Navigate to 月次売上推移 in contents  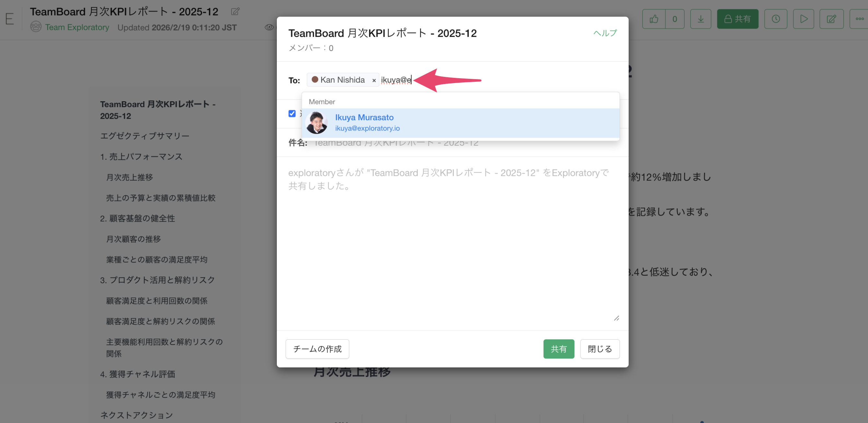point(130,177)
